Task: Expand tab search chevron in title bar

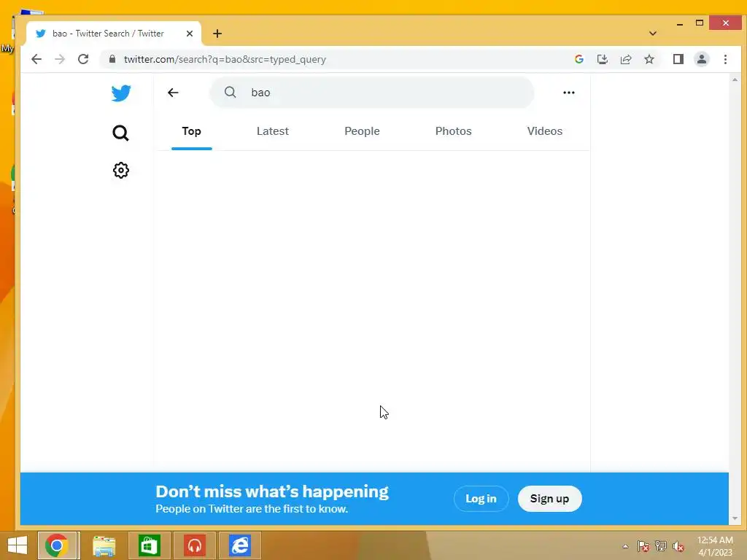Action: (653, 34)
